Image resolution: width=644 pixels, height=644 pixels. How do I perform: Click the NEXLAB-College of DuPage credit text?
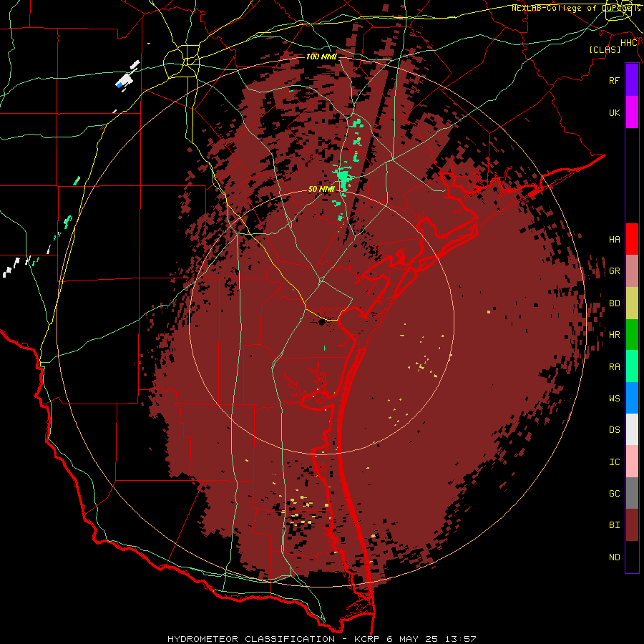pyautogui.click(x=576, y=8)
